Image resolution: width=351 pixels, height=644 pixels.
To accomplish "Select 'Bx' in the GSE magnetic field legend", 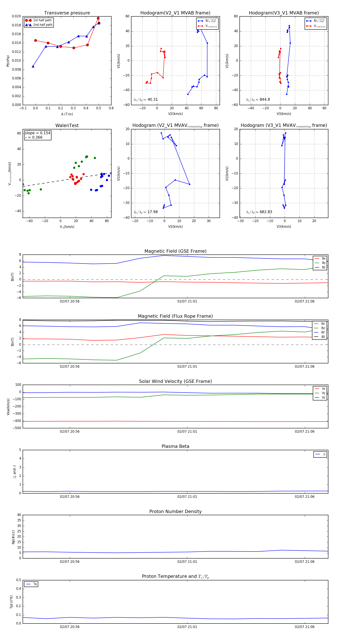I will [320, 259].
